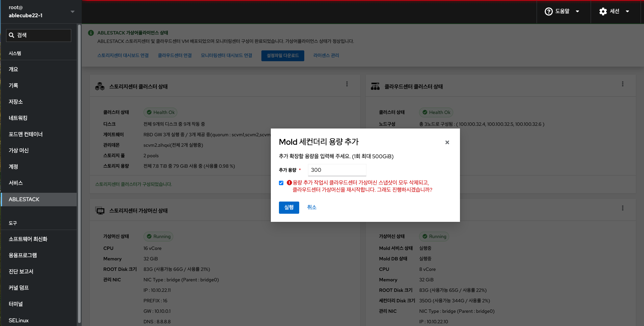The image size is (644, 326).
Task: Select ABLESTACK in the sidebar
Action: pos(39,200)
